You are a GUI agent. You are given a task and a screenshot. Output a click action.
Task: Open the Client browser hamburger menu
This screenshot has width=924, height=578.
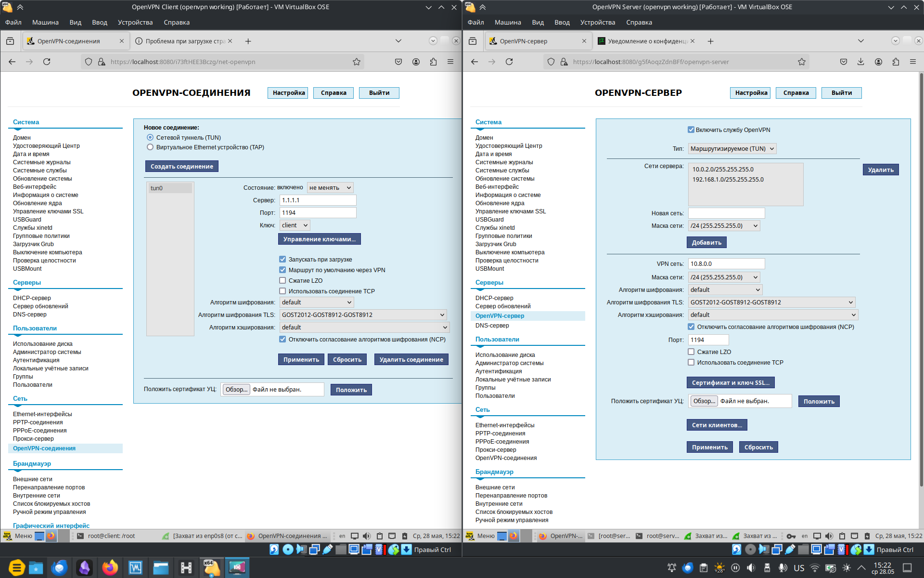point(450,62)
